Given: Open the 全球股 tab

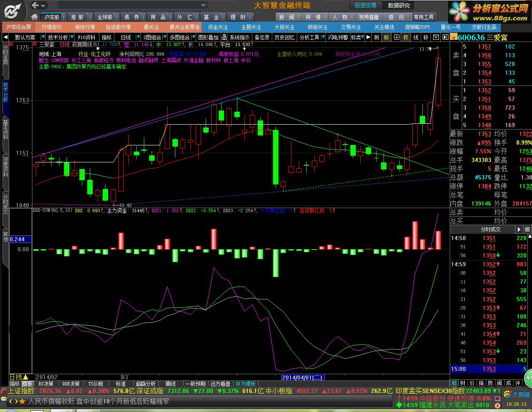Looking at the screenshot, I should point(104,17).
